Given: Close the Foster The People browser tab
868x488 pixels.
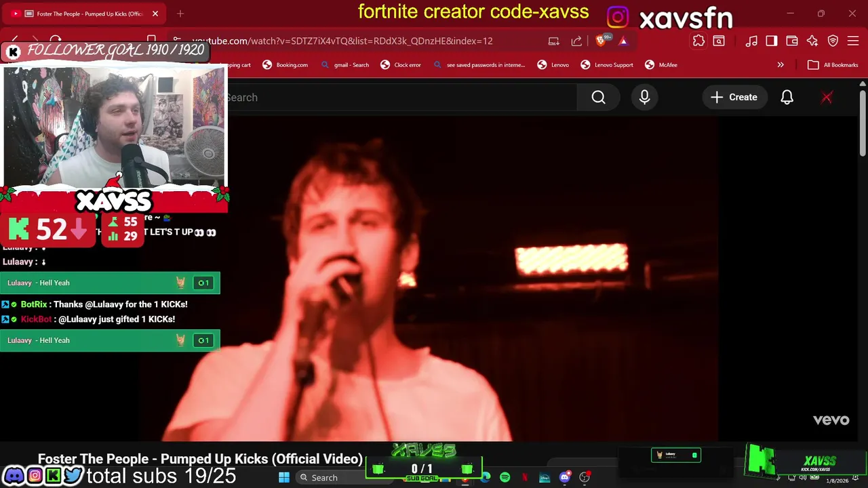Looking at the screenshot, I should coord(155,14).
